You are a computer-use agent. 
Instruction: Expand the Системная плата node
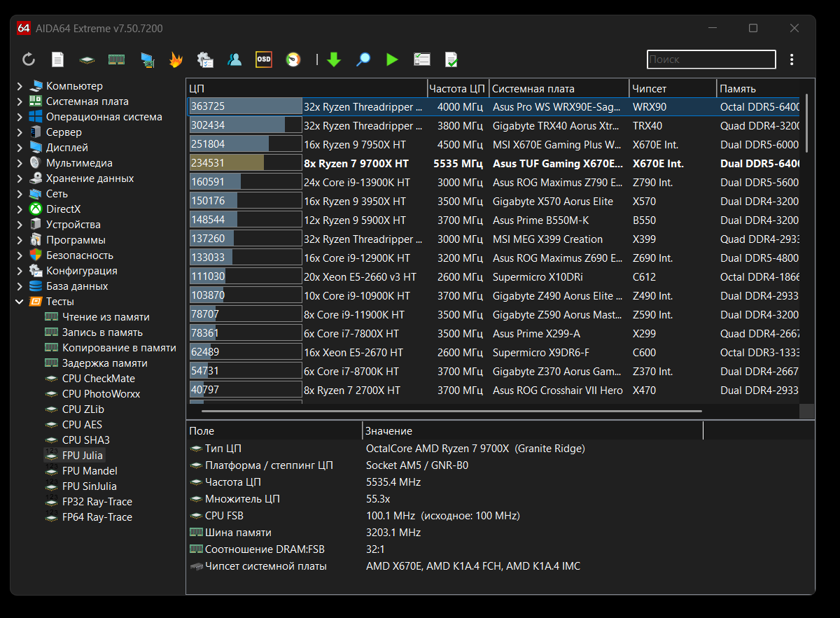(x=20, y=101)
